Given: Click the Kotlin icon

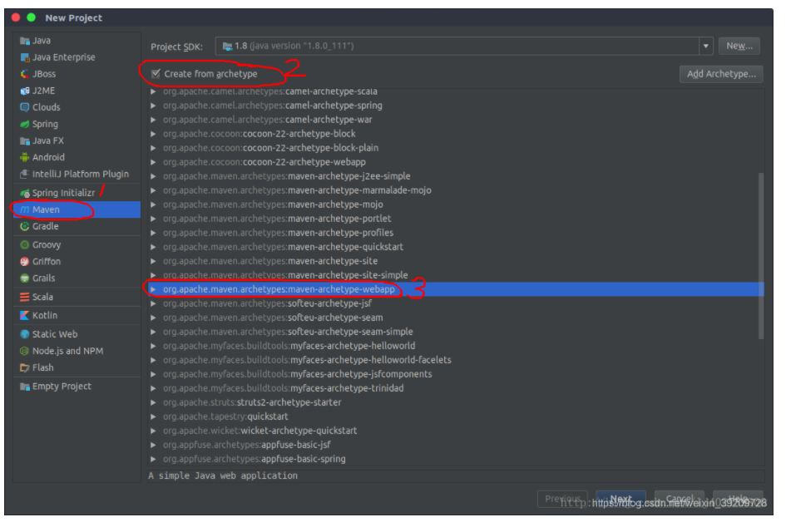Looking at the screenshot, I should [x=25, y=316].
